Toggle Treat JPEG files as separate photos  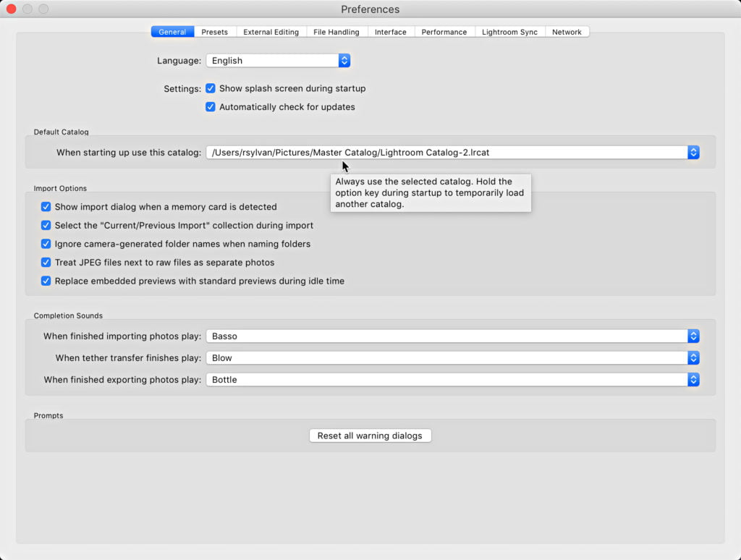(46, 263)
